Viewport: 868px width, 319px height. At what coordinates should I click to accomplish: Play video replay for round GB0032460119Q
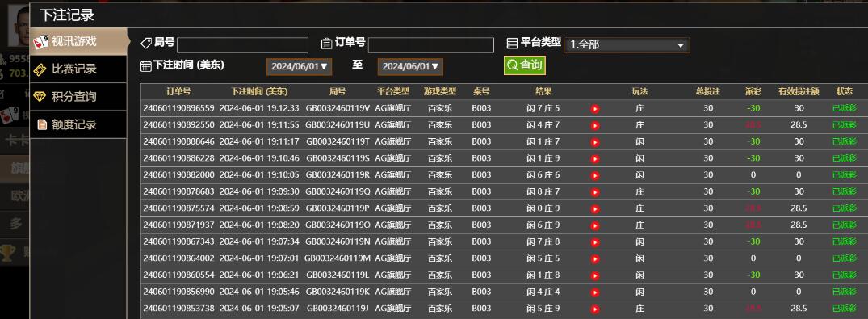(595, 193)
